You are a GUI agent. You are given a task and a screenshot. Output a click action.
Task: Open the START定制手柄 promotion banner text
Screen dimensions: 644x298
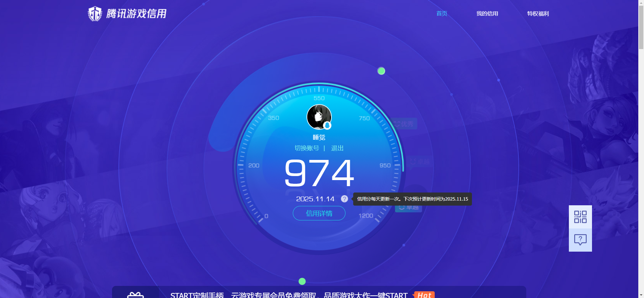point(289,295)
